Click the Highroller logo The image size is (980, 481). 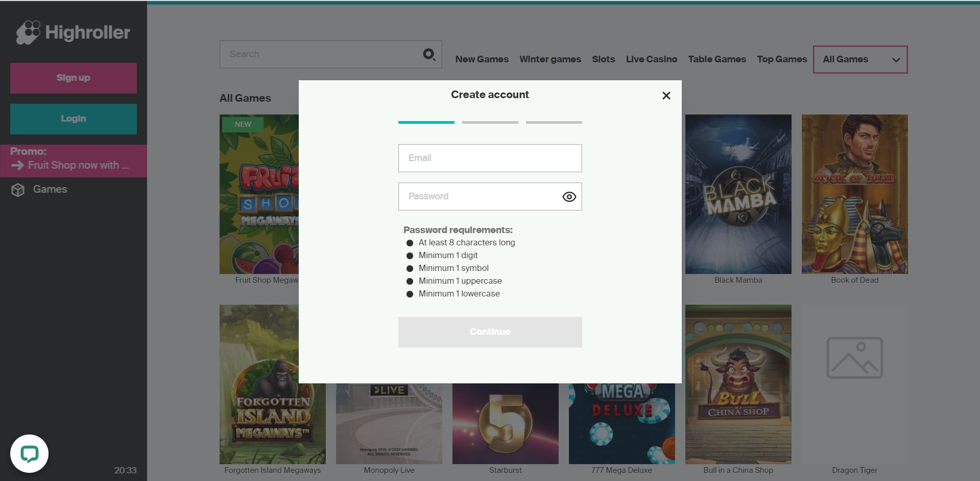coord(73,33)
